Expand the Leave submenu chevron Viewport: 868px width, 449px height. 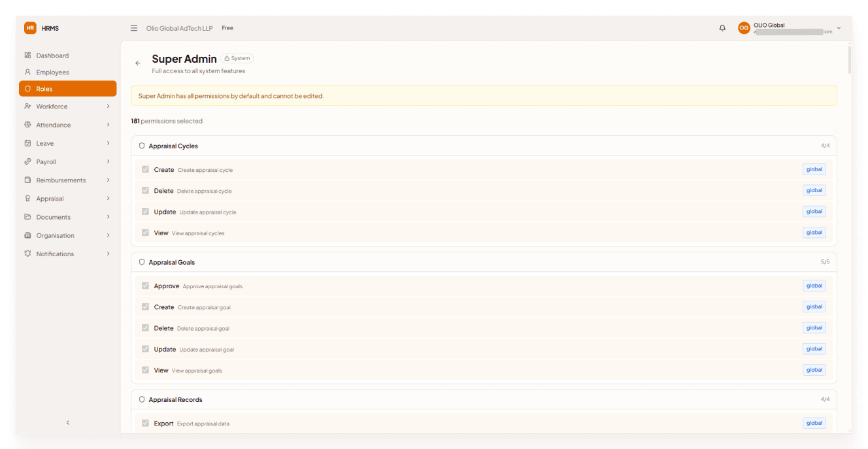click(108, 143)
